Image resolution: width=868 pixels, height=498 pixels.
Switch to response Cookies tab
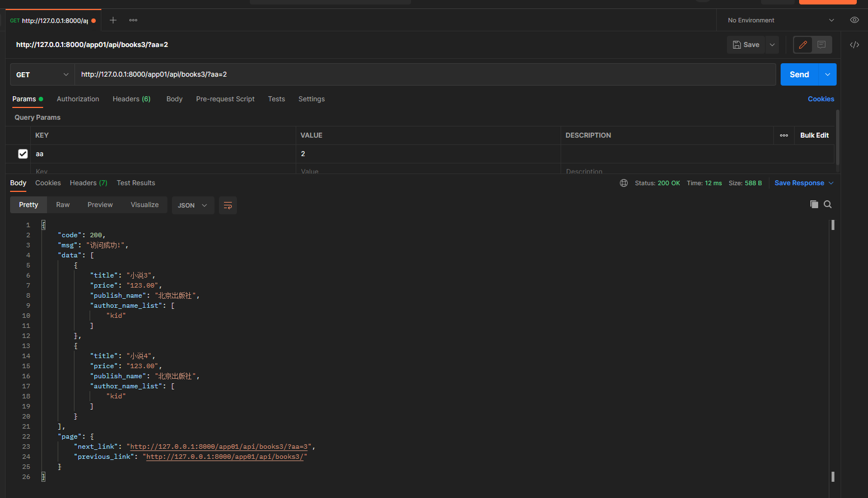coord(48,183)
